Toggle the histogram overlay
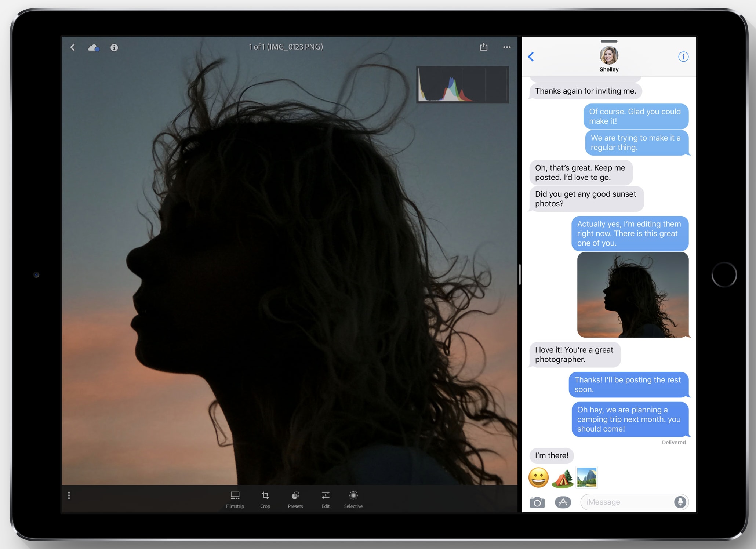This screenshot has height=549, width=756. [x=462, y=84]
